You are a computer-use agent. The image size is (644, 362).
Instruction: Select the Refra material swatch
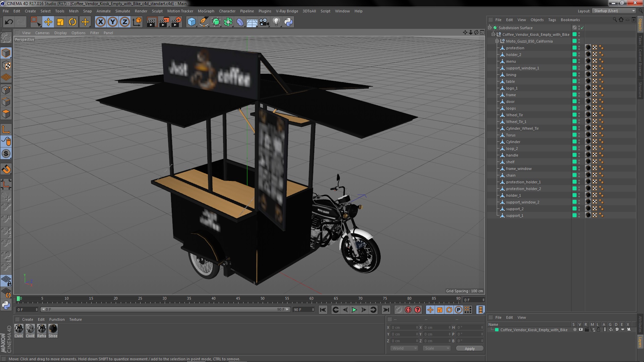(x=42, y=330)
